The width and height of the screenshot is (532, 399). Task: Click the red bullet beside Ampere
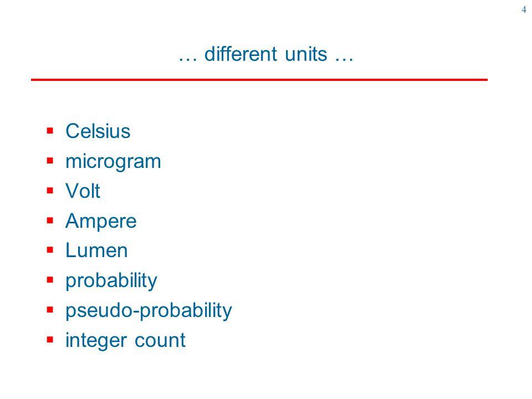click(x=50, y=221)
